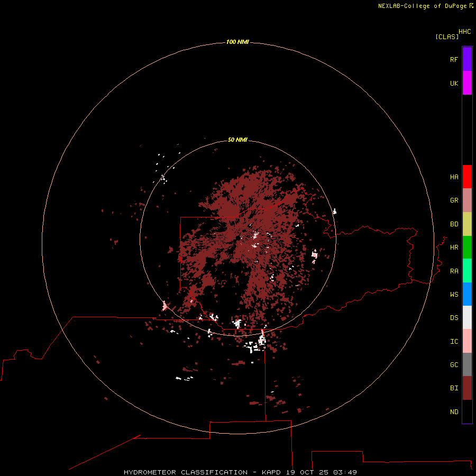The width and height of the screenshot is (476, 476).
Task: Select the WS blue legend swatch
Action: 467,294
